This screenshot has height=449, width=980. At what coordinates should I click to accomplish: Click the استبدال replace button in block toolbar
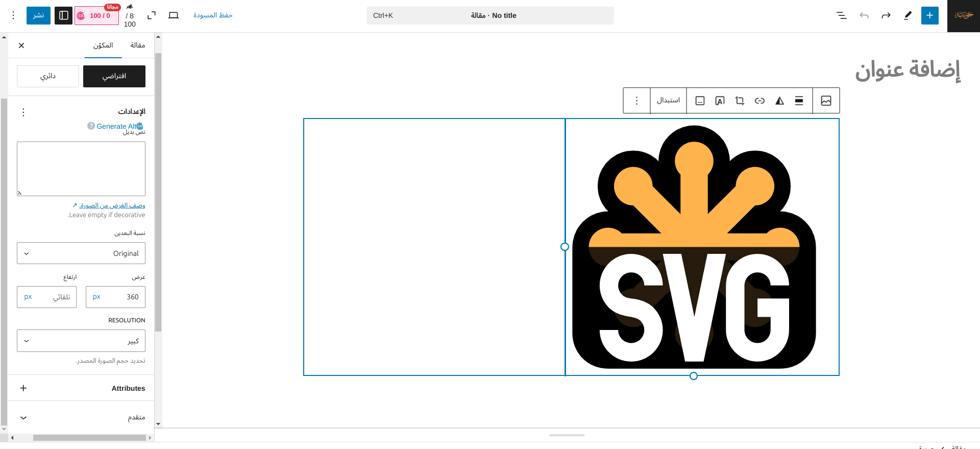pos(668,101)
